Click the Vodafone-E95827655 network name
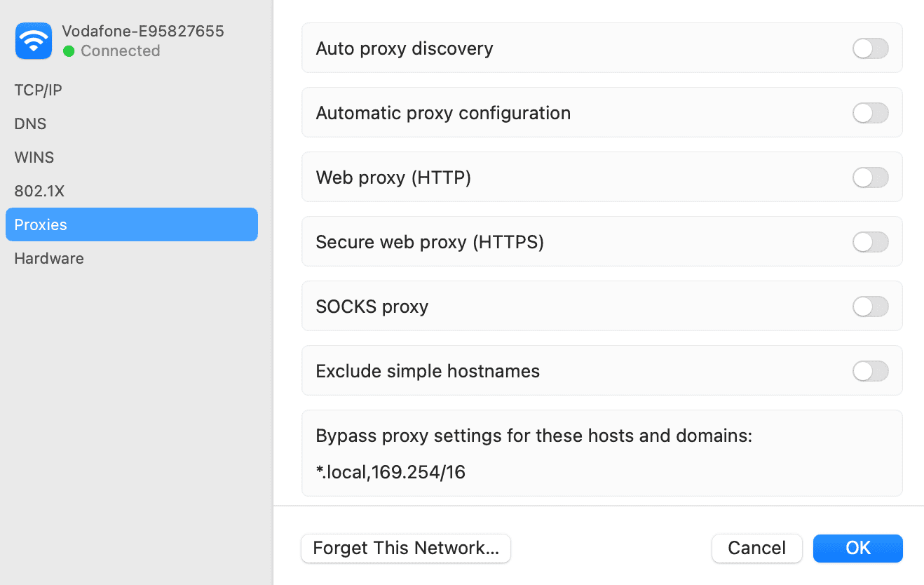The height and width of the screenshot is (585, 924). tap(143, 31)
